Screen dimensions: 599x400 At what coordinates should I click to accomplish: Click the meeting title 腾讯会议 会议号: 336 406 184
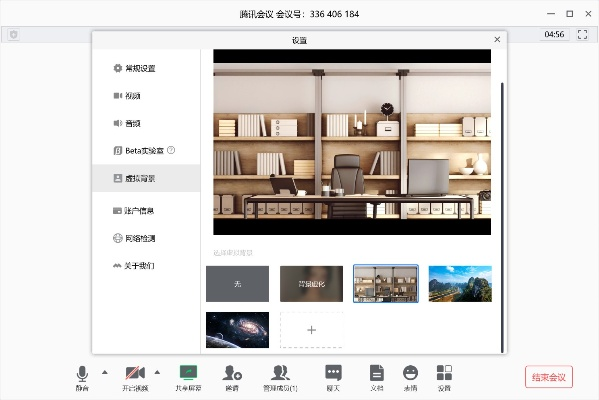tap(299, 14)
